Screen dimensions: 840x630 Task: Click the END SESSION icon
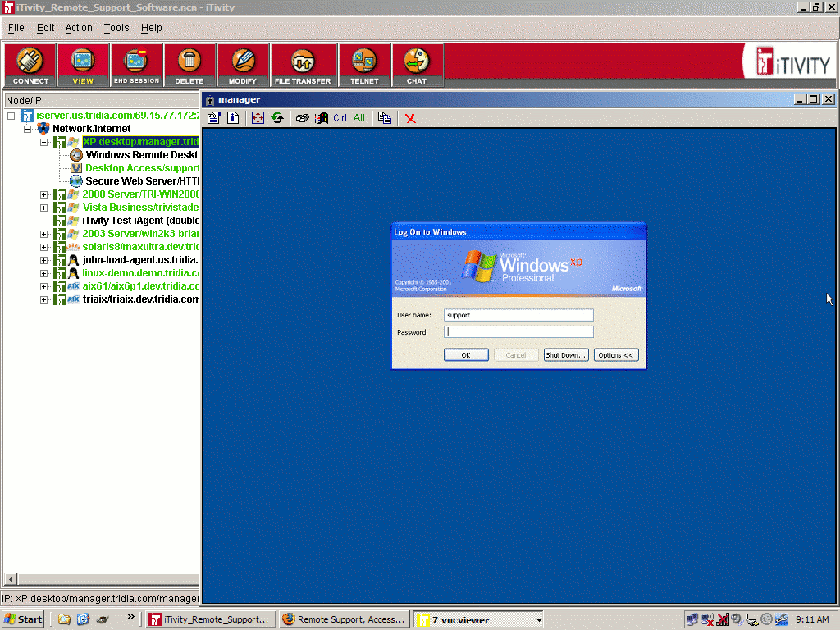click(x=136, y=65)
